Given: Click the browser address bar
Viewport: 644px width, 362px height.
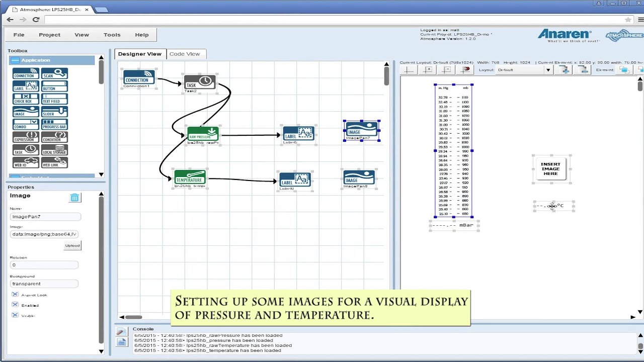Looking at the screenshot, I should tap(332, 20).
